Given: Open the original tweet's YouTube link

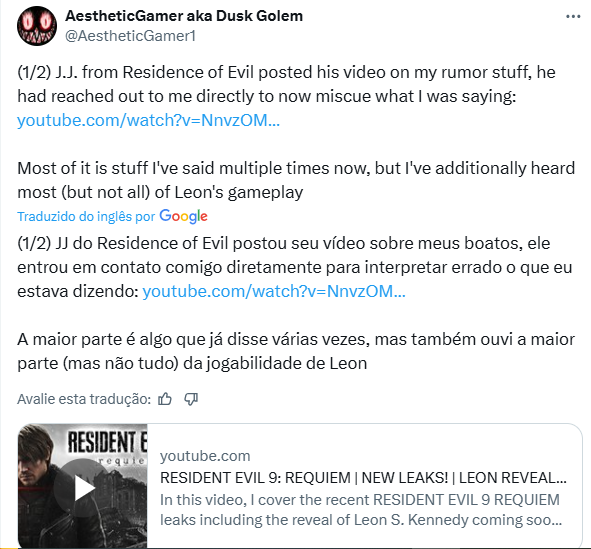Looking at the screenshot, I should click(149, 120).
